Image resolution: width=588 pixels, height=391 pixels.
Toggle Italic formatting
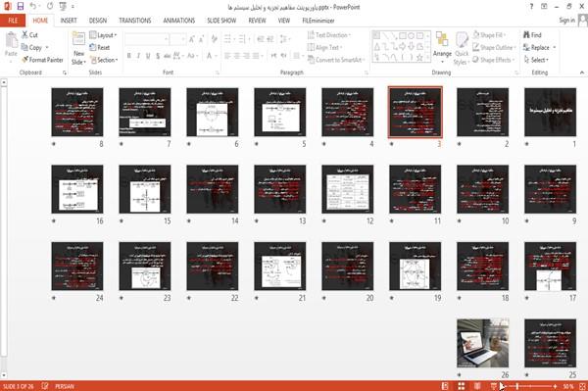click(138, 56)
